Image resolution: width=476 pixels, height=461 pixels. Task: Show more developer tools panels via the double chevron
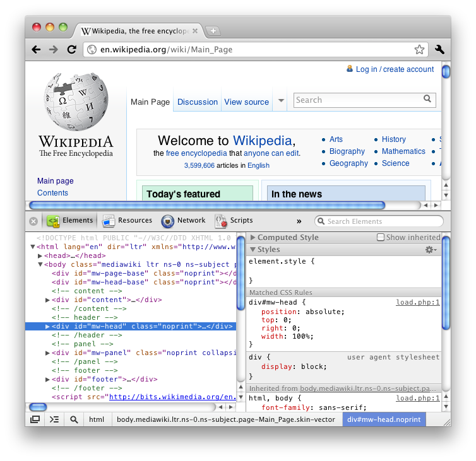299,221
